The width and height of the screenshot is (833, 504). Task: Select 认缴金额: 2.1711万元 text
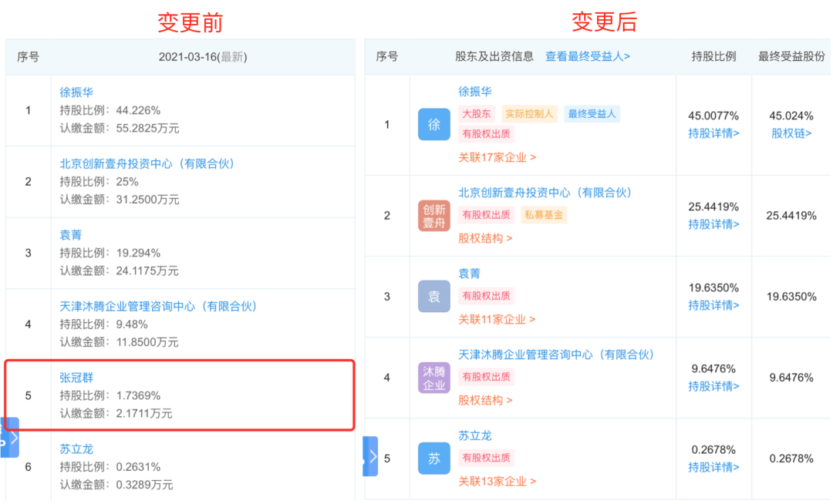116,414
